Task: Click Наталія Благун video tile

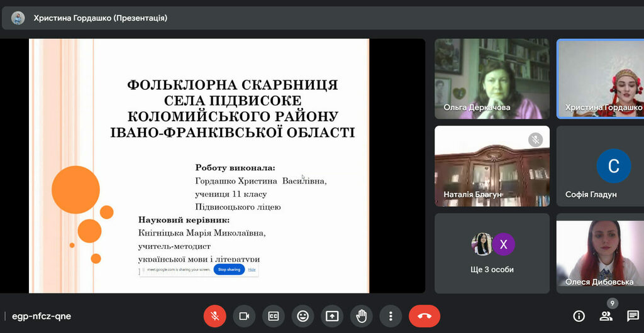Action: point(492,166)
